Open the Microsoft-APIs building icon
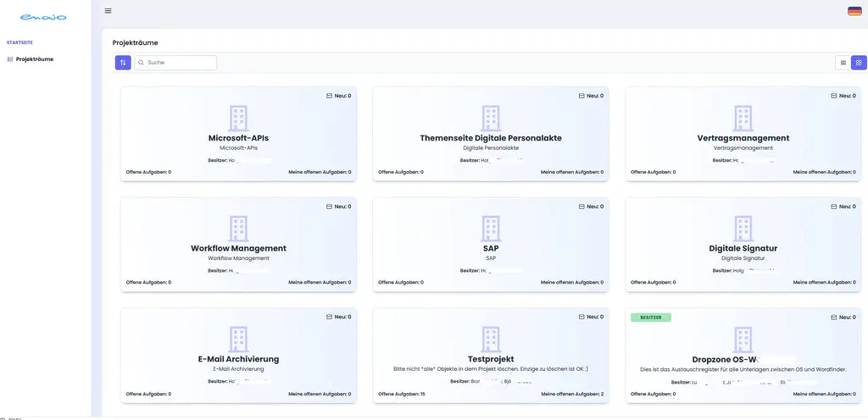Viewport: 868px width, 420px height. tap(238, 119)
